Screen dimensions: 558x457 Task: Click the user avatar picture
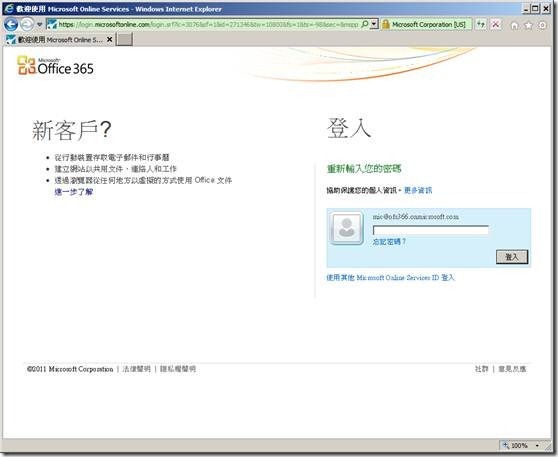click(x=347, y=228)
